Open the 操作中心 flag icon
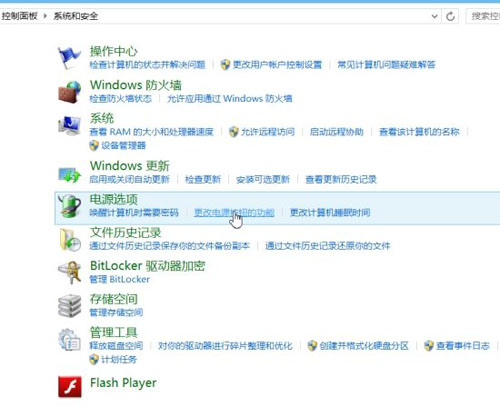 (x=69, y=58)
